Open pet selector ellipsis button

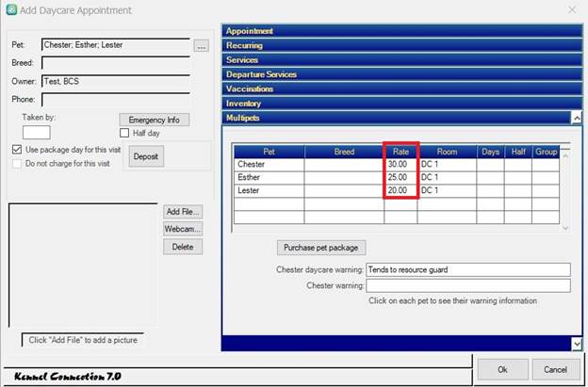(x=201, y=45)
